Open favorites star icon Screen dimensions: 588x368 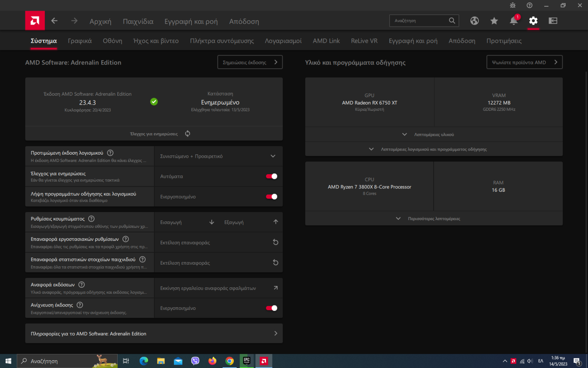(494, 21)
